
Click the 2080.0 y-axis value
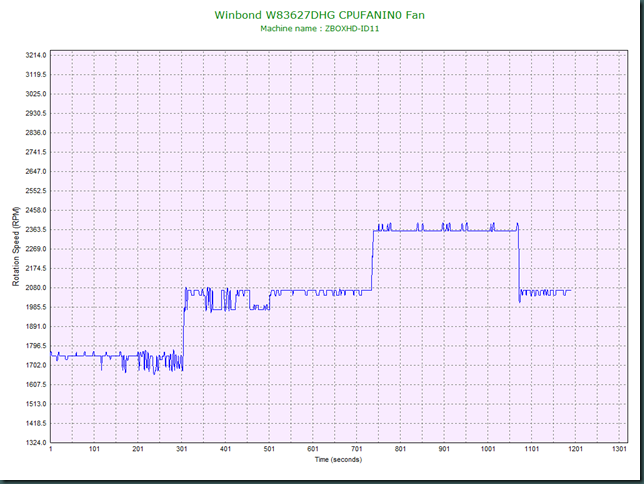[36, 288]
